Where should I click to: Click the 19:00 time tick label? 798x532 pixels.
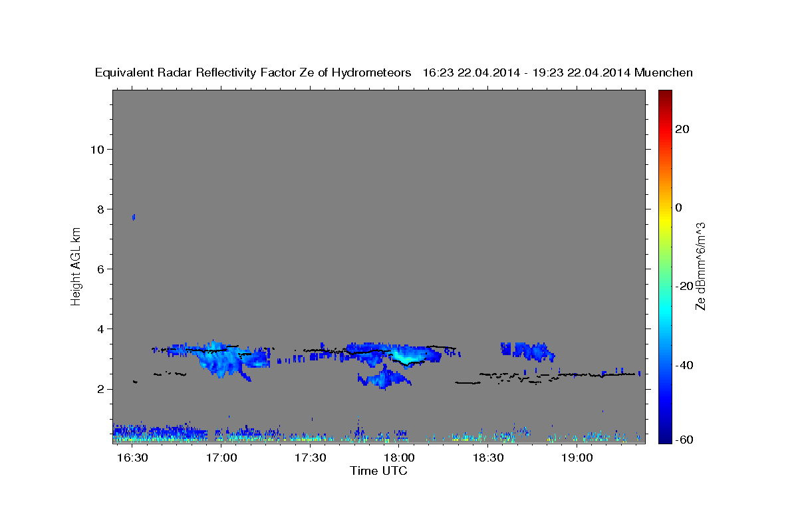(x=577, y=458)
